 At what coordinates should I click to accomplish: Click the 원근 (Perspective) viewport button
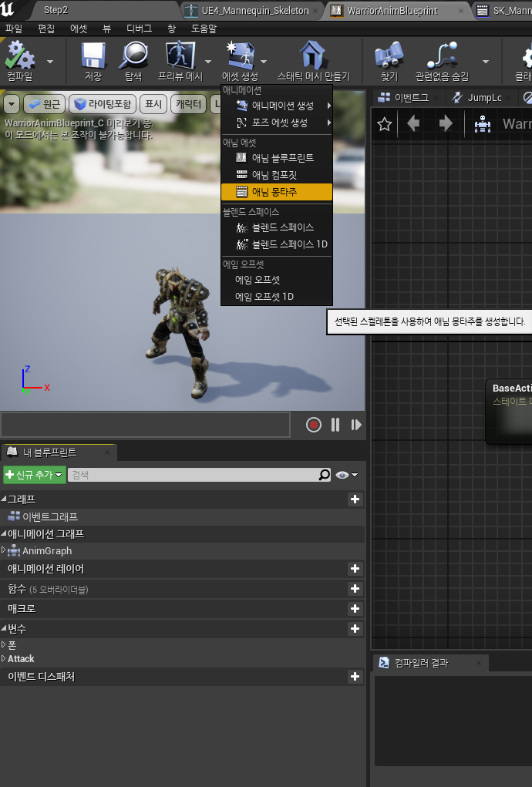[44, 104]
